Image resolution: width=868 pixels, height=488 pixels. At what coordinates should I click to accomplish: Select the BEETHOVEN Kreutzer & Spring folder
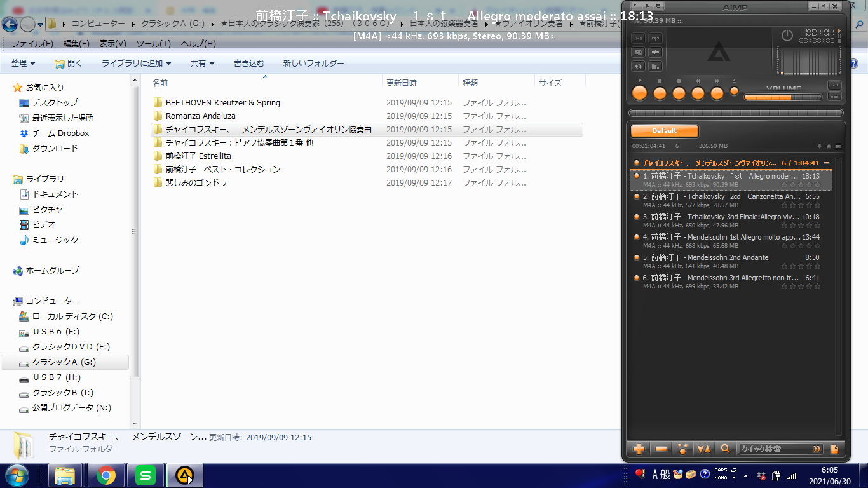click(223, 102)
